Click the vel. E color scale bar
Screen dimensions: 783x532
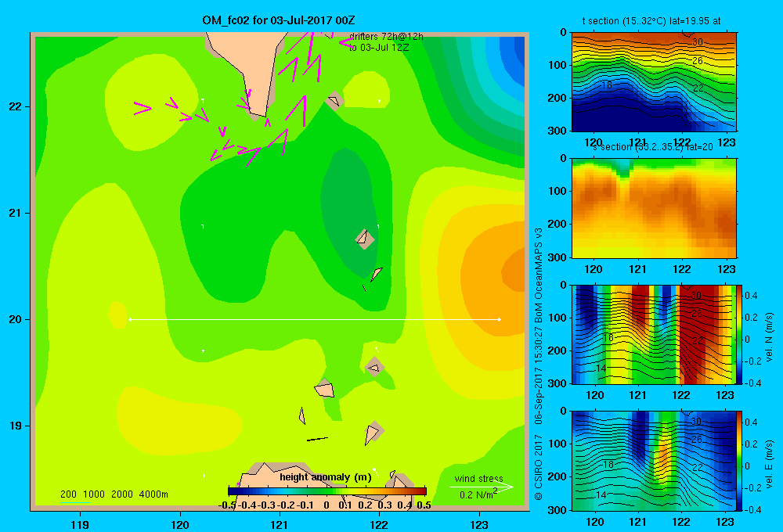point(740,461)
